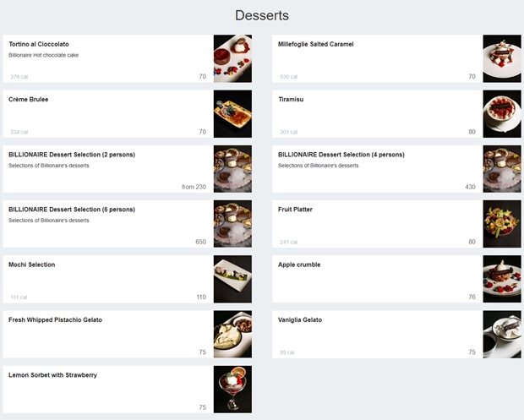524x420 pixels.
Task: Select the Mochi Selection title
Action: coord(32,265)
